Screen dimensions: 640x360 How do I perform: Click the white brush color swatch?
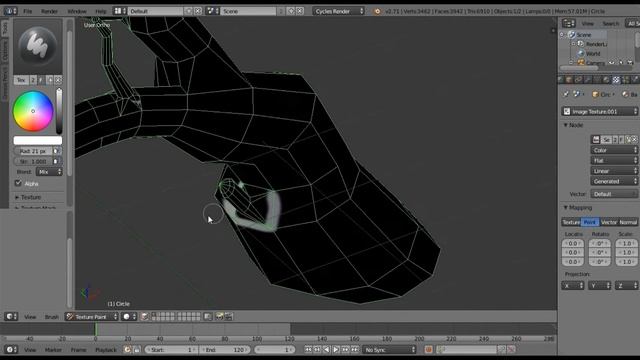pos(38,140)
